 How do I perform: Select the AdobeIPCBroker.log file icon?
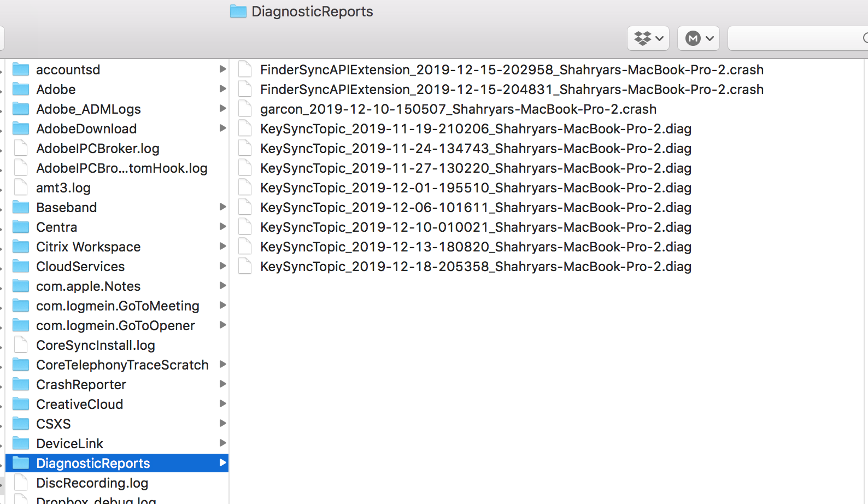point(21,148)
